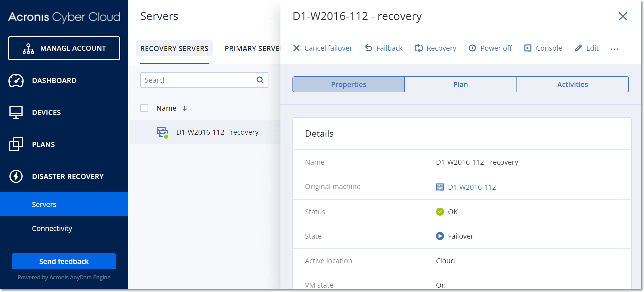The width and height of the screenshot is (644, 292).
Task: Click the Recovery cycle icon
Action: (419, 48)
